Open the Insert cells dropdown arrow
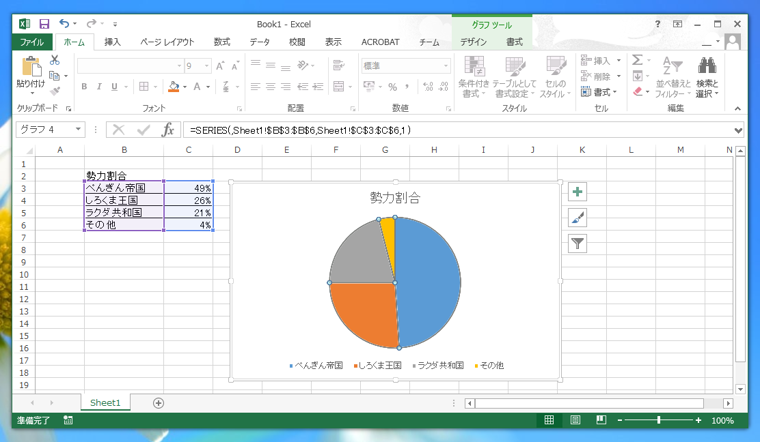The width and height of the screenshot is (760, 442). pos(618,61)
